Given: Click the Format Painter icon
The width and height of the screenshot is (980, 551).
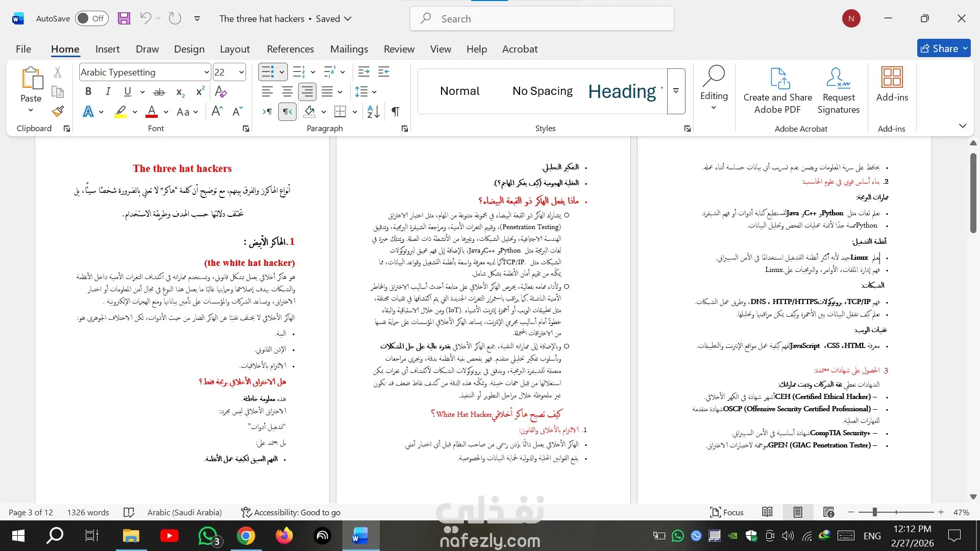Looking at the screenshot, I should pyautogui.click(x=58, y=111).
